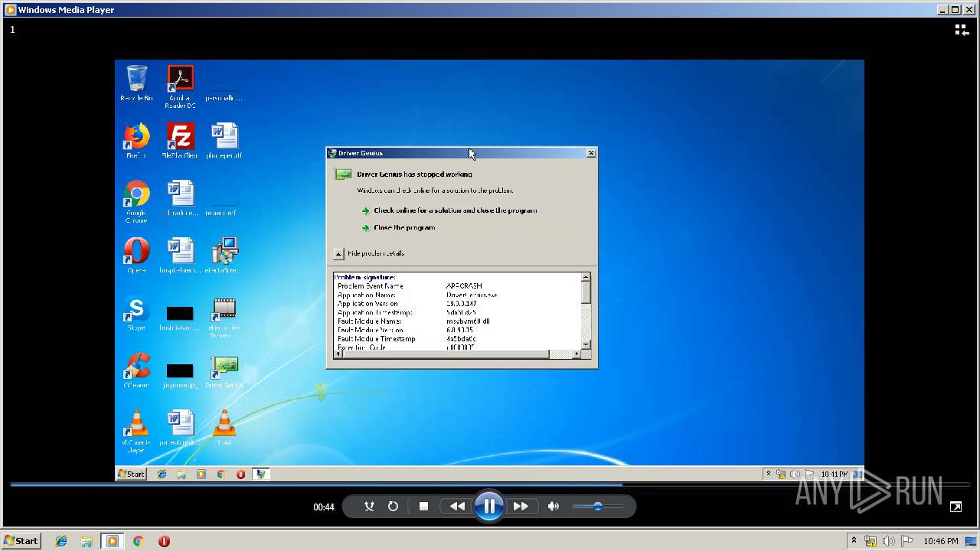This screenshot has height=551, width=980.
Task: Select Windows Media Player taskbar button
Action: [113, 541]
